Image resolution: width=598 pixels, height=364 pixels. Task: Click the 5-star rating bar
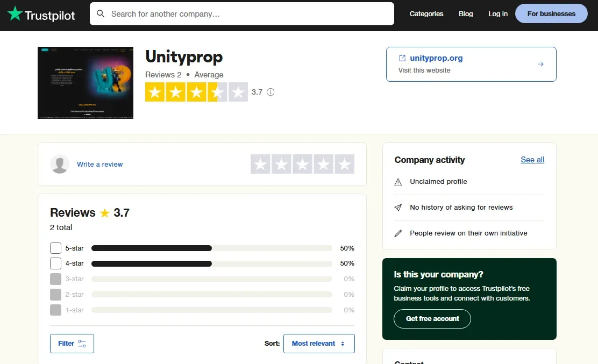pos(212,248)
